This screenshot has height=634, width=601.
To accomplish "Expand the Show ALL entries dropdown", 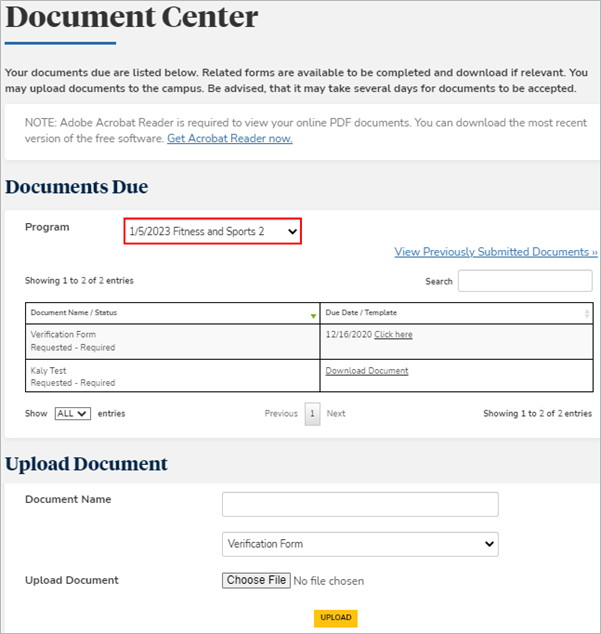I will click(71, 414).
